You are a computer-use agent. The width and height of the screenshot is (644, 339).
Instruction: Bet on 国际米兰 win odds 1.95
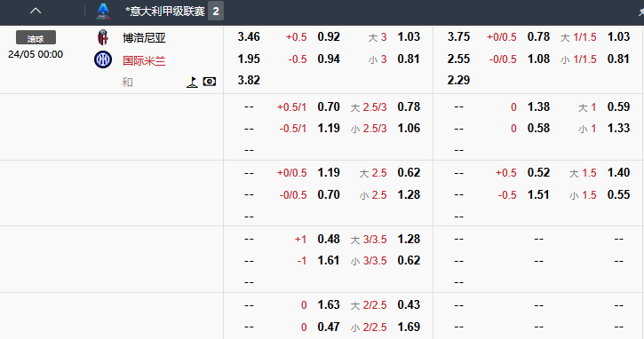point(249,59)
